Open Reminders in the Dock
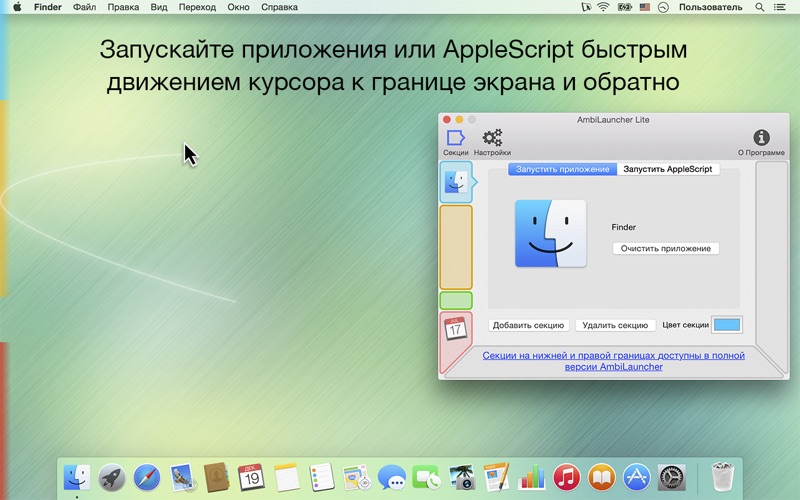Screen dimensions: 800x500 (321, 478)
